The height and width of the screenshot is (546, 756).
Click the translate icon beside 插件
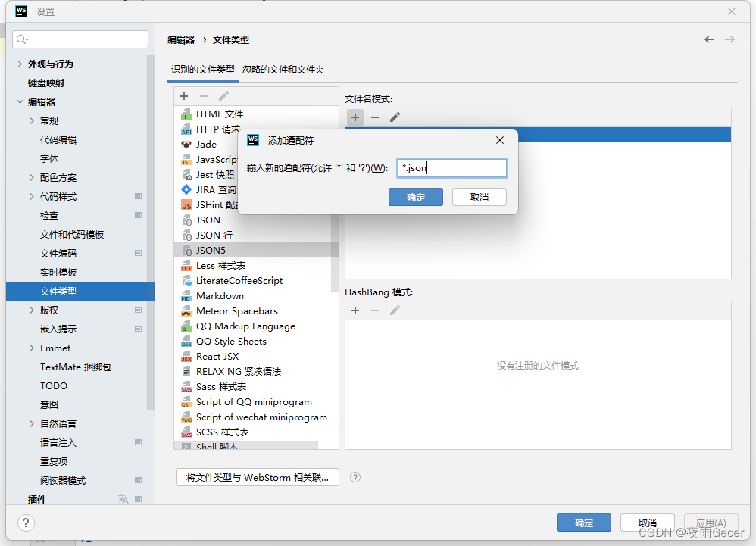123,499
